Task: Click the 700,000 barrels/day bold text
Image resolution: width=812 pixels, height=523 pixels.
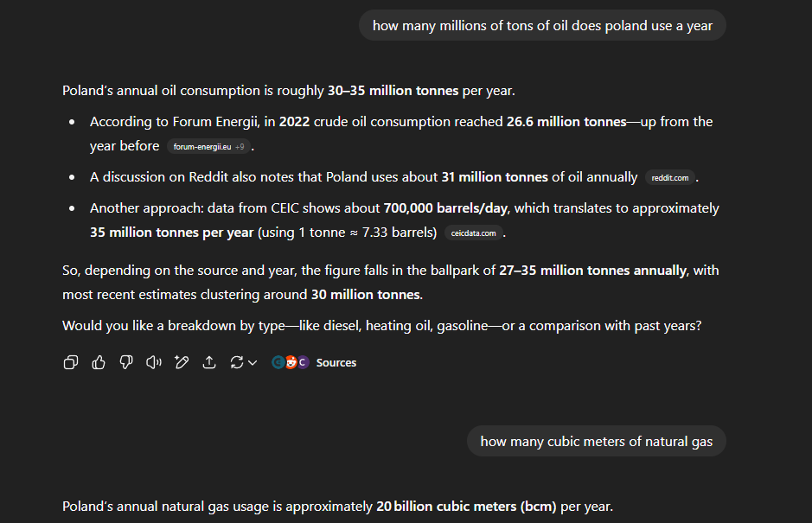Action: coord(446,208)
